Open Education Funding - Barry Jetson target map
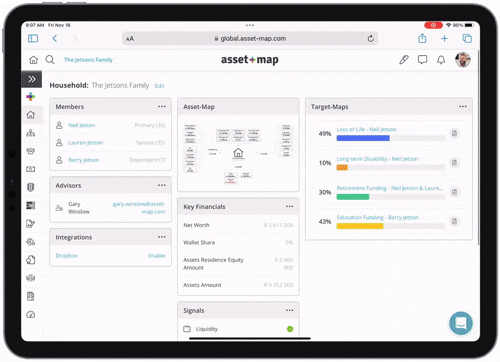This screenshot has height=362, width=500. [x=377, y=217]
